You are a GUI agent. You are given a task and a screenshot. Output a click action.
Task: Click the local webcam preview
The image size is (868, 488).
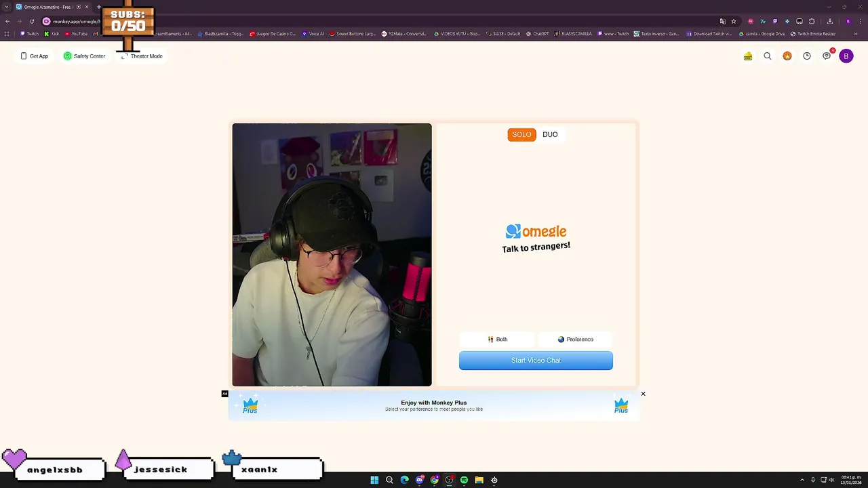tap(332, 255)
